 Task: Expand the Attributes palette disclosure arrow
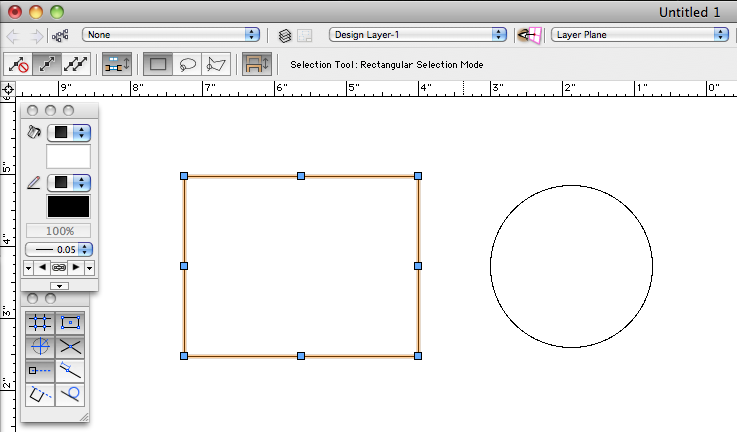59,285
